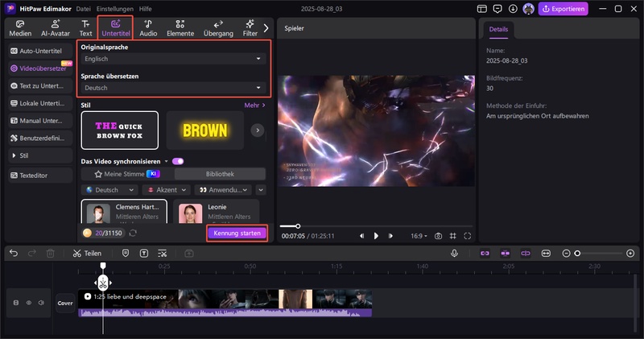Open the 16:9 aspect ratio dropdown
This screenshot has height=339, width=644.
pos(419,236)
